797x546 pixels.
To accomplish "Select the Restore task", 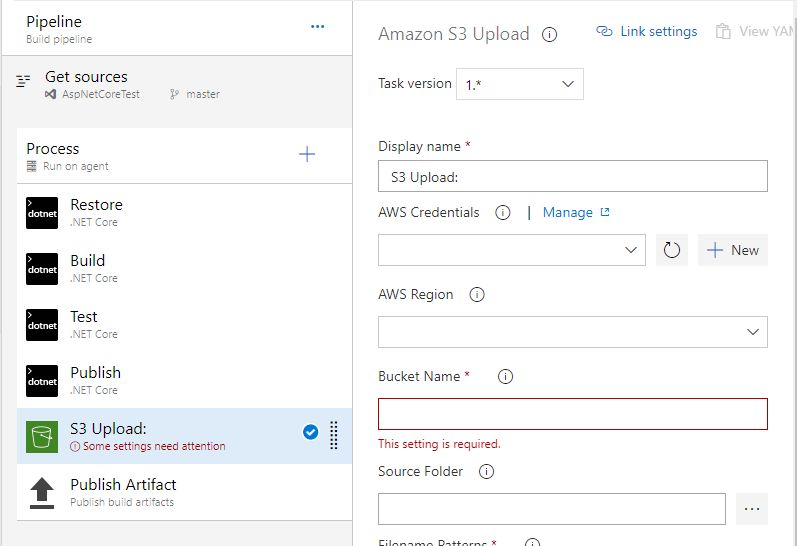I will [x=185, y=213].
